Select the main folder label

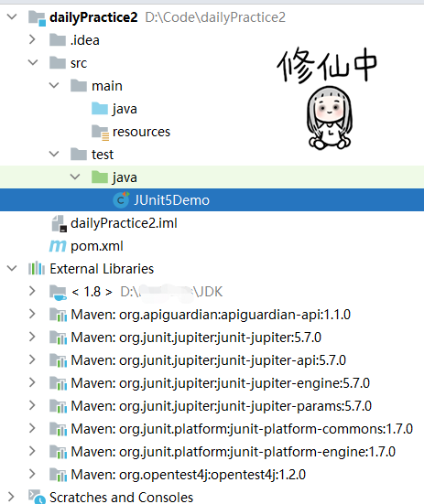107,86
